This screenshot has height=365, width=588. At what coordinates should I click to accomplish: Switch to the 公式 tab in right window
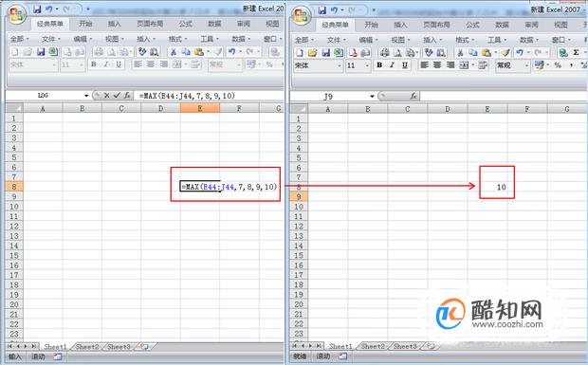pos(472,25)
